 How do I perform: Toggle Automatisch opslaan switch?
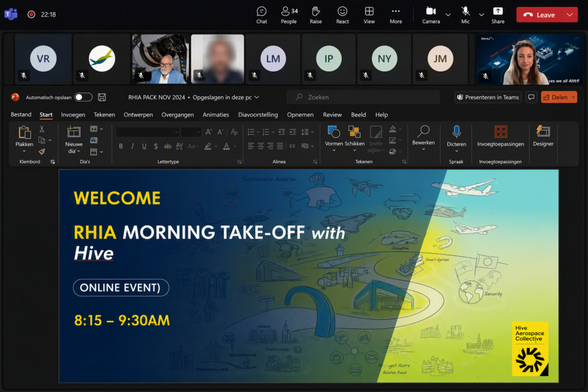83,97
